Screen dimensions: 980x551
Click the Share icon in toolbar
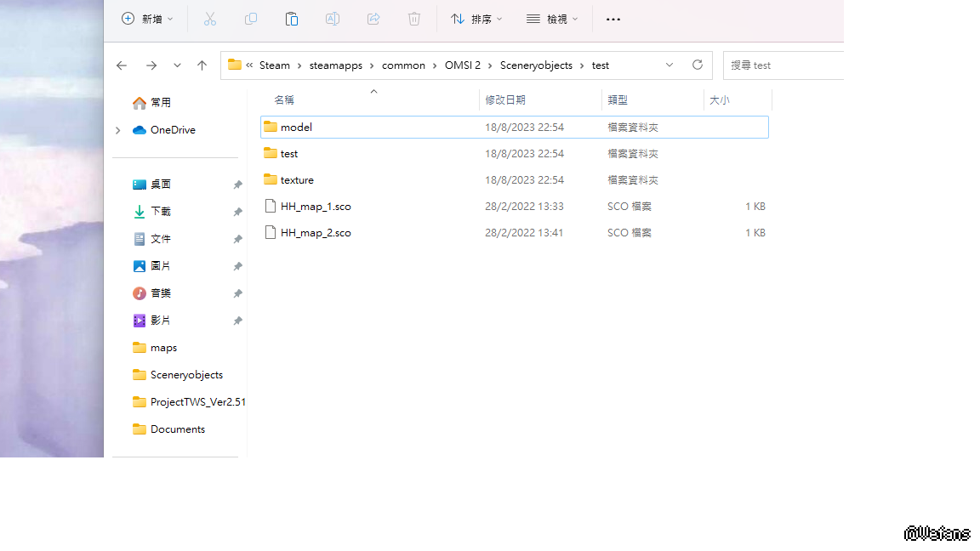point(373,19)
